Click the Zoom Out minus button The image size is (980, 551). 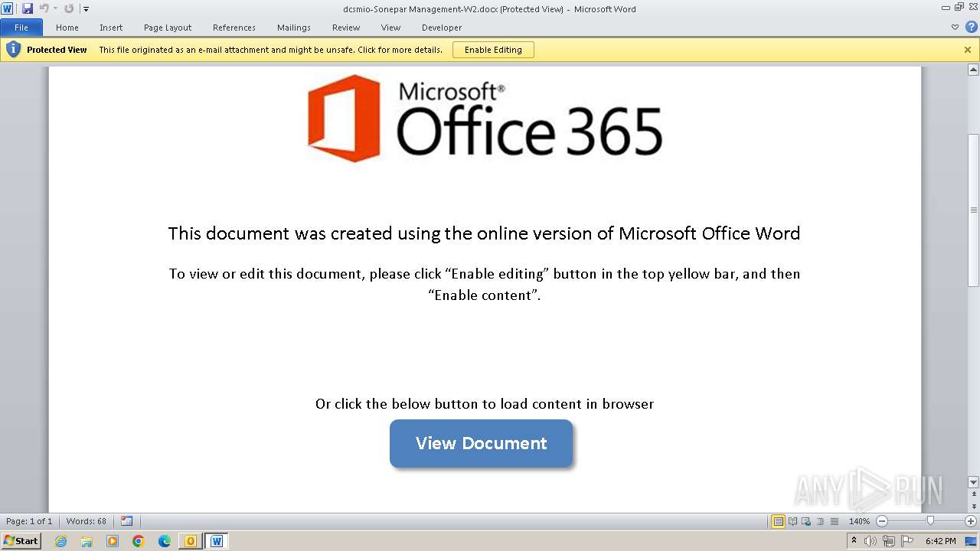(x=881, y=521)
